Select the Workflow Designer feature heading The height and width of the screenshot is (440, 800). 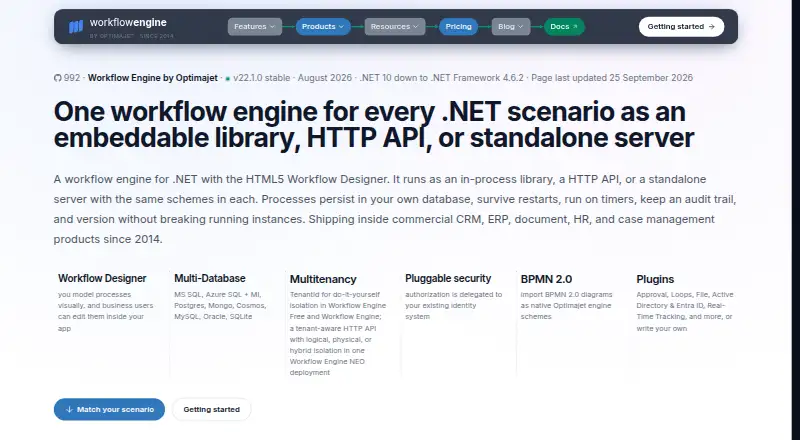tap(102, 278)
